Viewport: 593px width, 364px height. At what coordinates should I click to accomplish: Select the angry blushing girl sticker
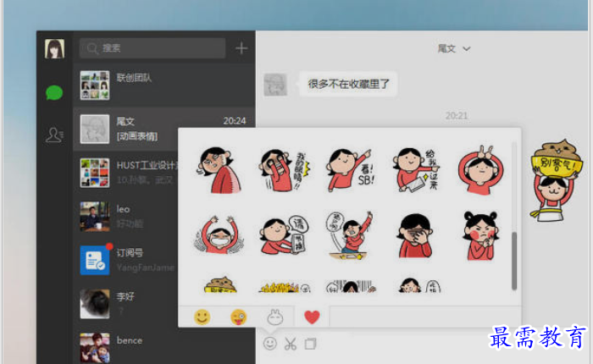[x=480, y=235]
